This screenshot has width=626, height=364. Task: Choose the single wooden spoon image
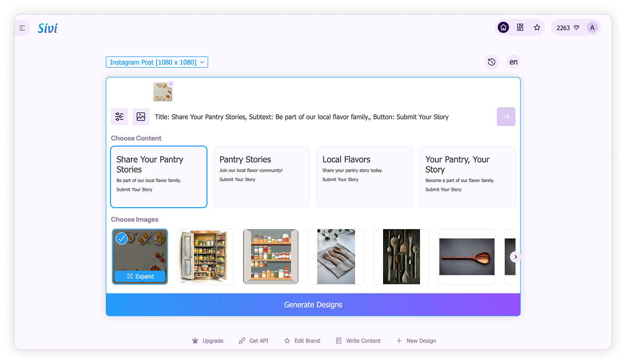pos(467,257)
